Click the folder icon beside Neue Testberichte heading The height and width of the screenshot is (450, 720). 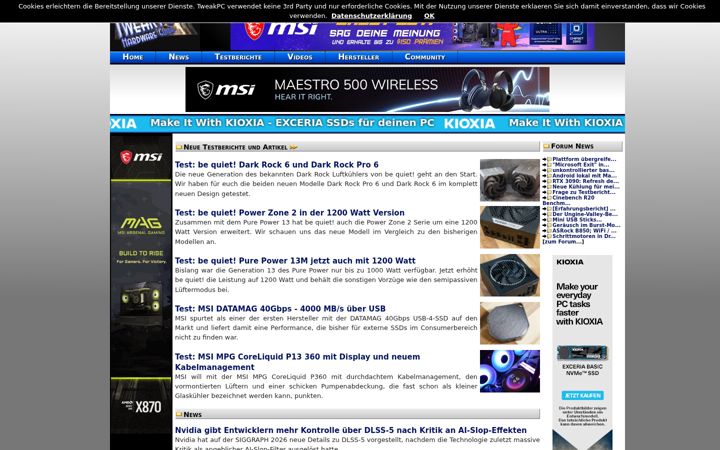click(x=179, y=147)
